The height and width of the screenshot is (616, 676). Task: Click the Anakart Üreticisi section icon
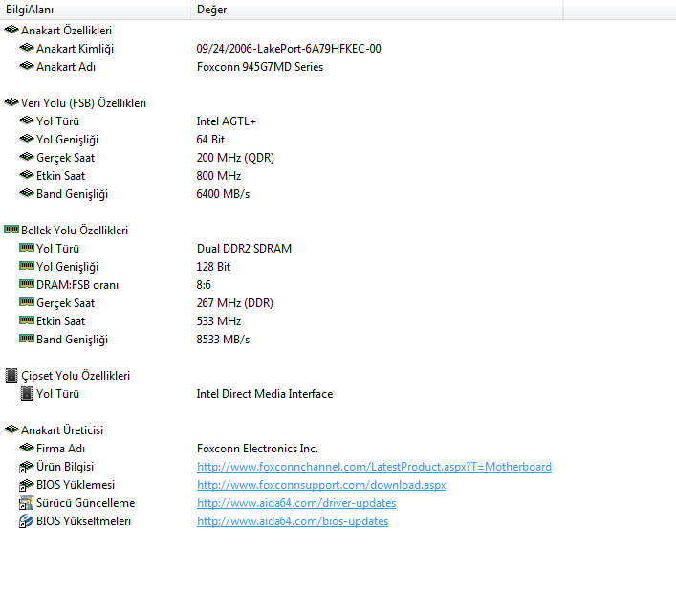coord(11,429)
